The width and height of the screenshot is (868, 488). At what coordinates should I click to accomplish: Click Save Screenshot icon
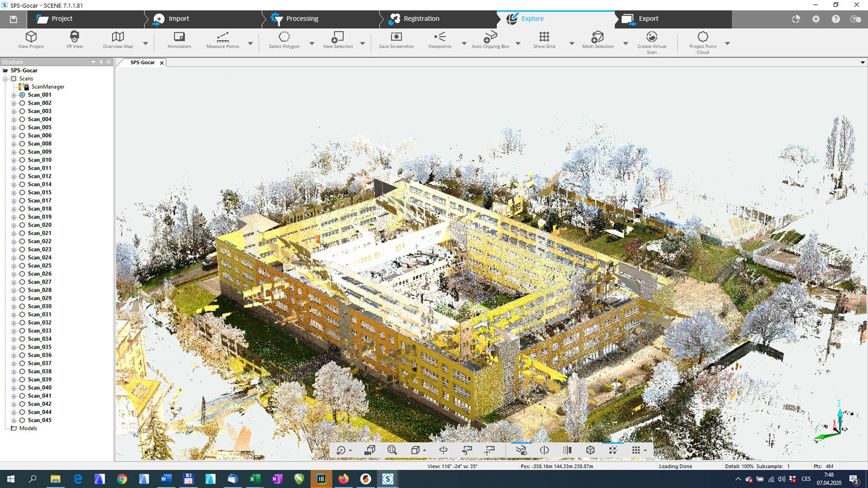(x=396, y=40)
